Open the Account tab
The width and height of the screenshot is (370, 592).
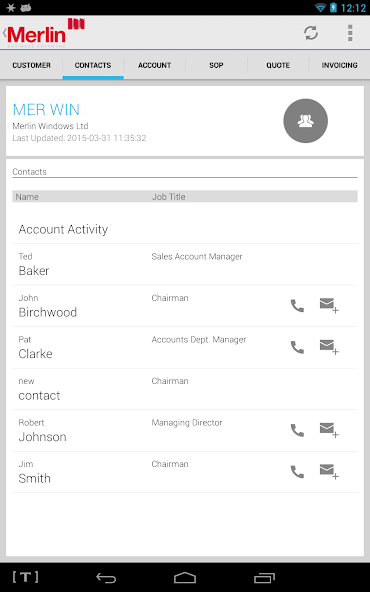(154, 65)
